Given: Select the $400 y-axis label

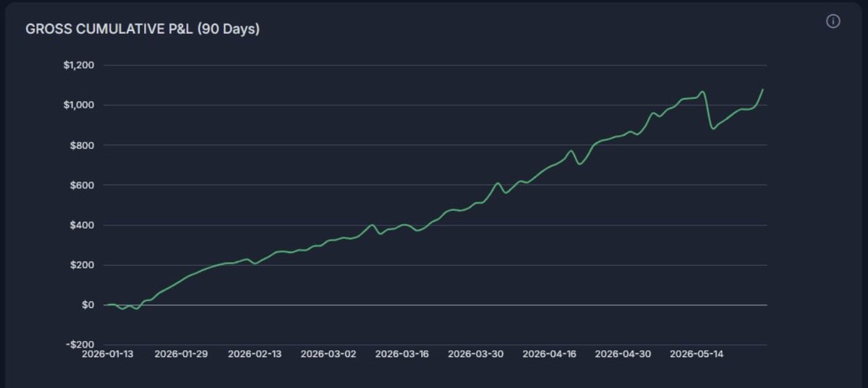Looking at the screenshot, I should coord(82,225).
